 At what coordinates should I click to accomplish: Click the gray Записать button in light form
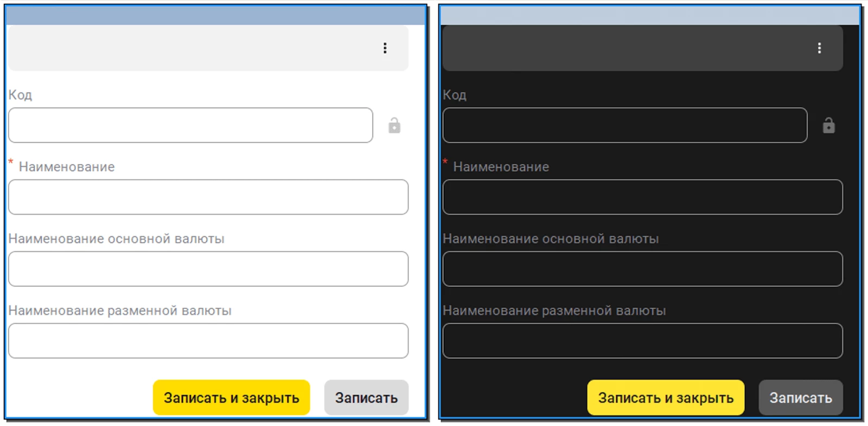(366, 398)
